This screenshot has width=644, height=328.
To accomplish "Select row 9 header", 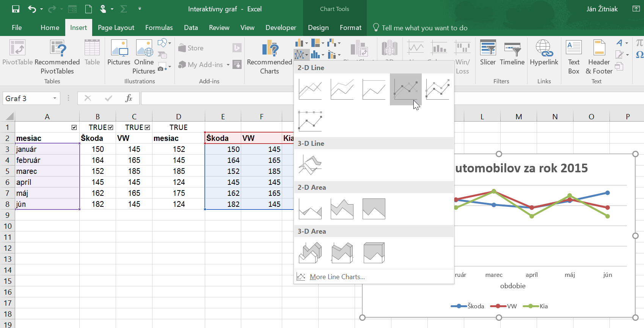I will (x=7, y=215).
